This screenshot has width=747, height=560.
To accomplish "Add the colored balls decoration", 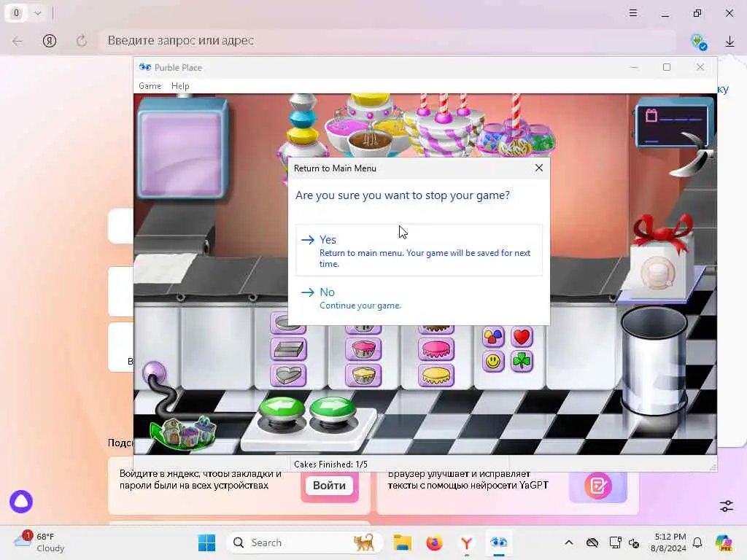I will 493,337.
